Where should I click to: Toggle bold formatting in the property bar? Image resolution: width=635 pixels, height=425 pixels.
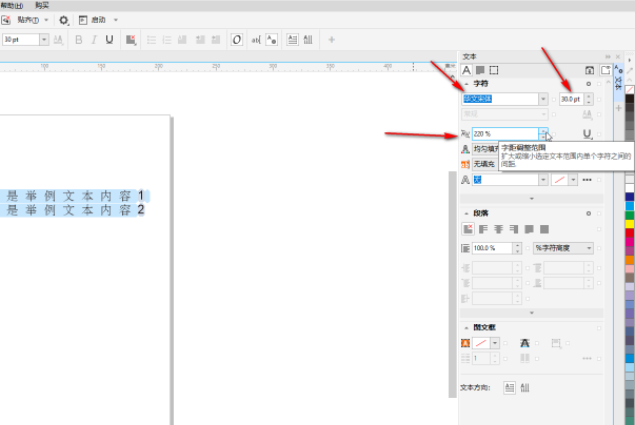tap(78, 40)
